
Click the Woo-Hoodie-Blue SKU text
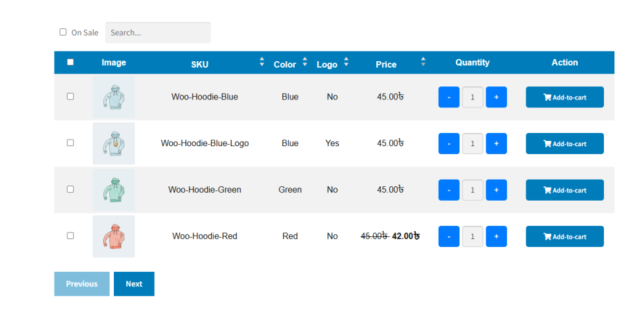click(x=205, y=97)
